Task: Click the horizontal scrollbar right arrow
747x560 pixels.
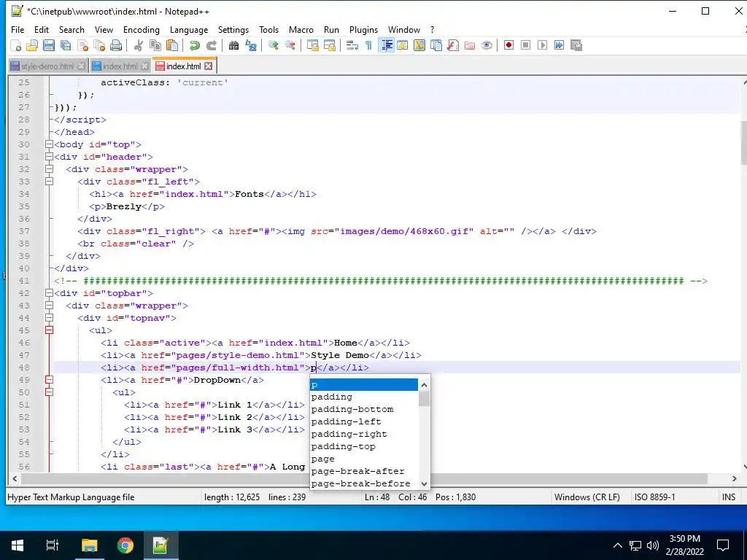Action: [x=734, y=478]
